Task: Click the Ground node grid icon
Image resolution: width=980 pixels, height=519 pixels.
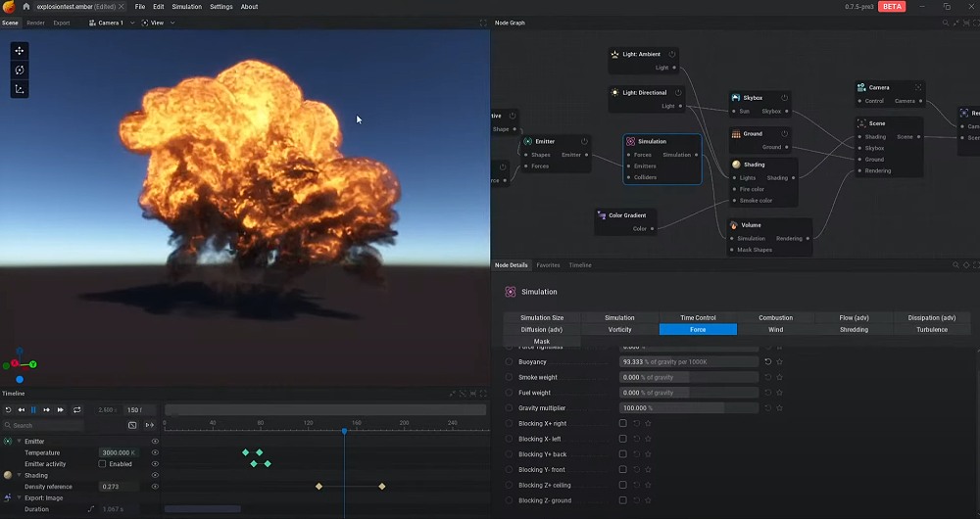Action: tap(736, 133)
